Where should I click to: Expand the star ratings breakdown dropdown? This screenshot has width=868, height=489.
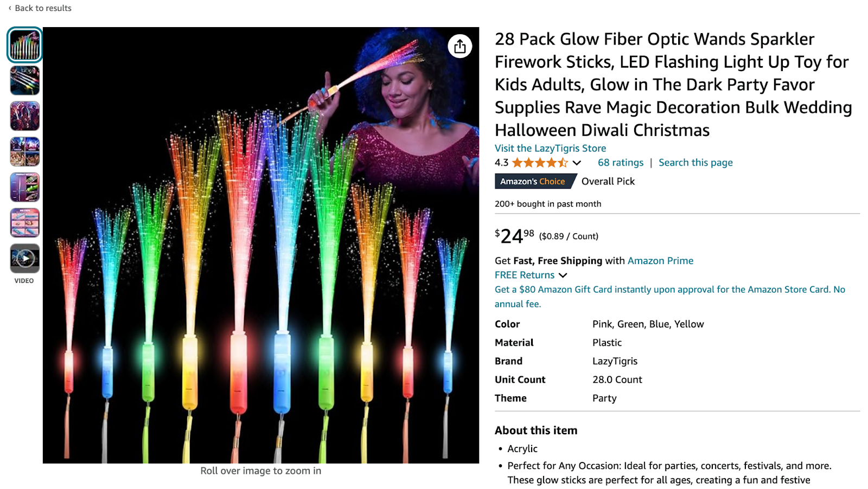click(x=577, y=162)
